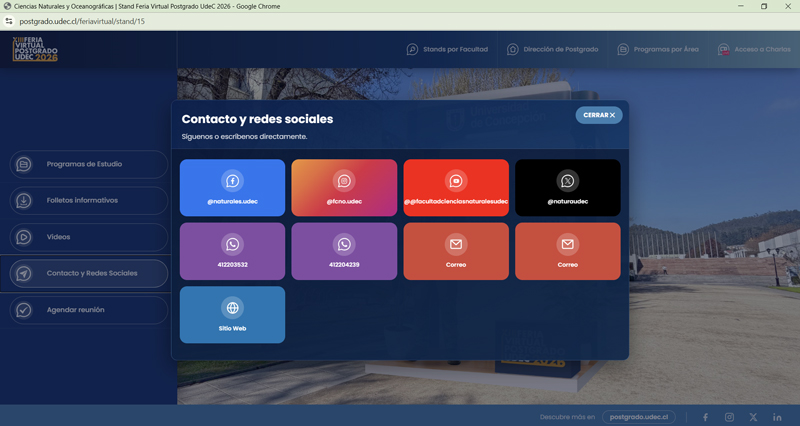This screenshot has height=426, width=800.
Task: Click the browser address bar URL
Action: click(82, 21)
